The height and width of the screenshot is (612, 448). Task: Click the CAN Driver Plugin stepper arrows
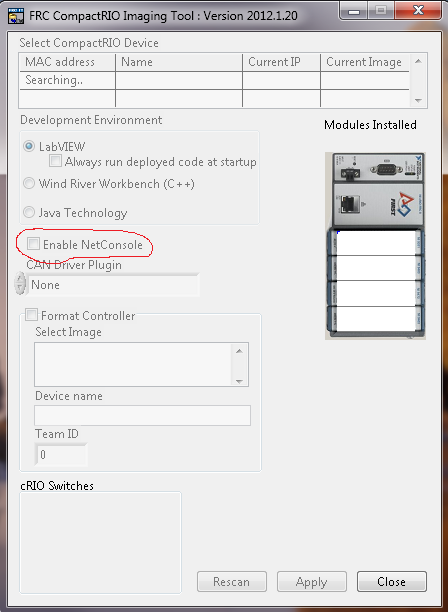pyautogui.click(x=20, y=283)
